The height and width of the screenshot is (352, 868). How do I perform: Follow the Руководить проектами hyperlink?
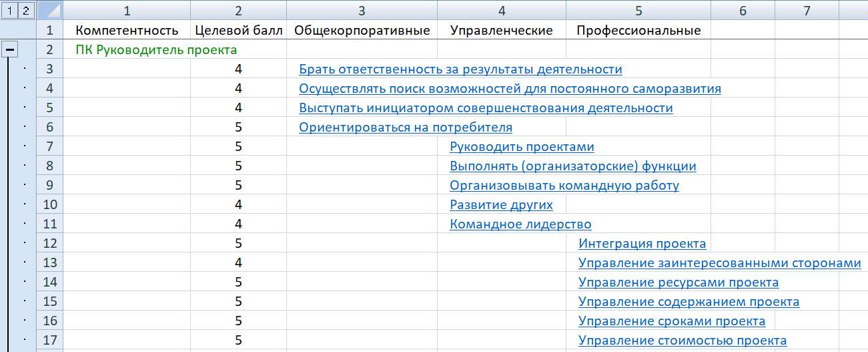point(522,147)
